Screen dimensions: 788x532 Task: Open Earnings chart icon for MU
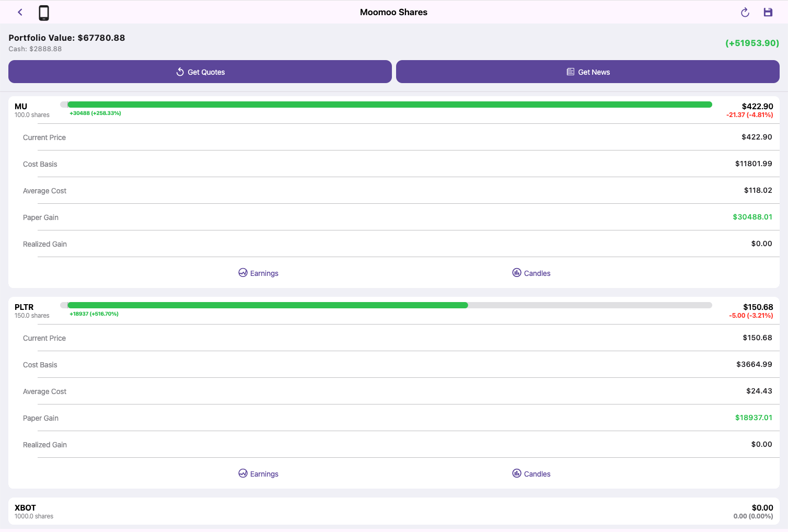click(x=242, y=272)
